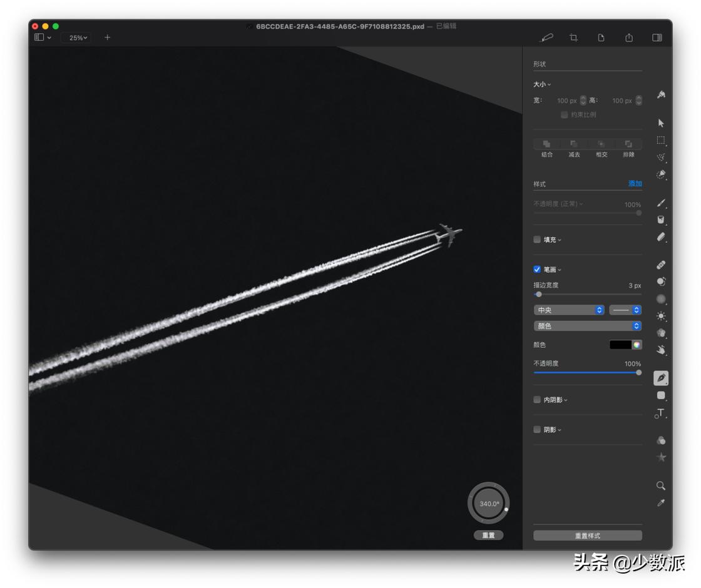Click the height value stepper arrows
The image size is (701, 588).
639,101
